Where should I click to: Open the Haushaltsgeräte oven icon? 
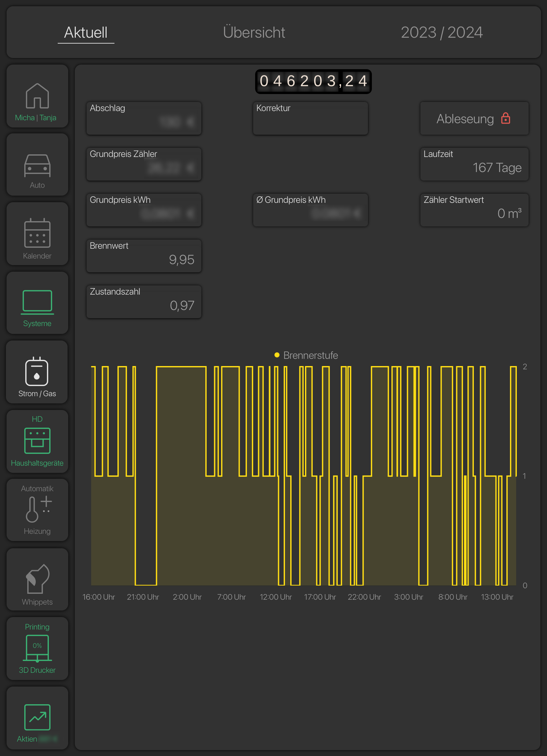tap(37, 441)
